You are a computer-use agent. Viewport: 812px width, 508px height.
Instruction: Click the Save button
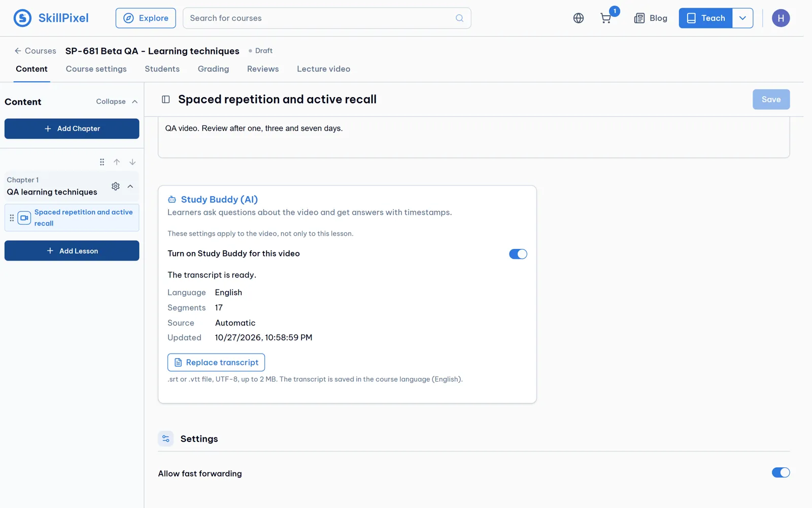click(771, 100)
